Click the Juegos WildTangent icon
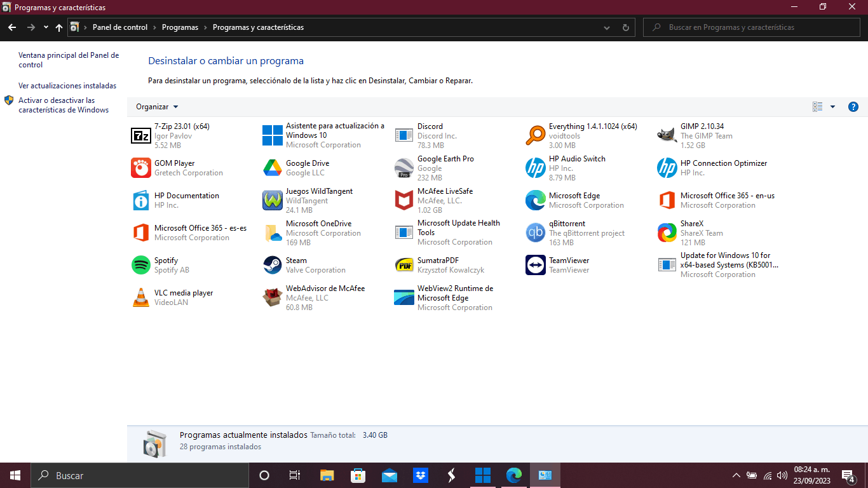This screenshot has width=868, height=488. (272, 200)
